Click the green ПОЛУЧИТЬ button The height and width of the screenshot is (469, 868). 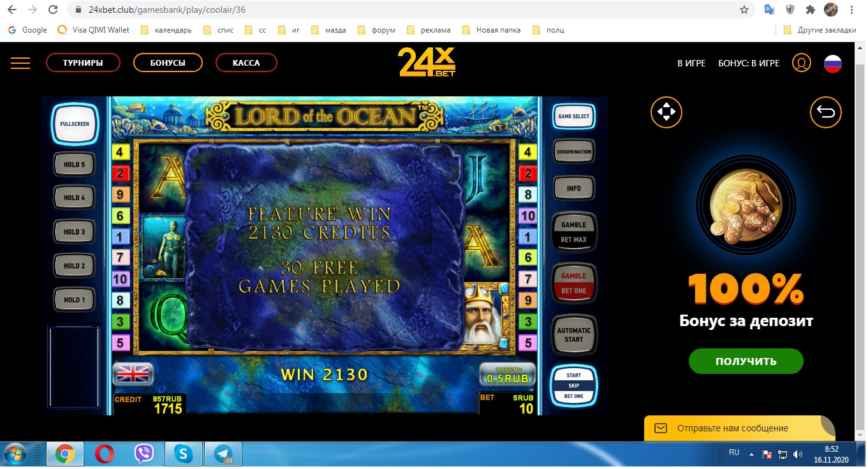click(x=746, y=361)
